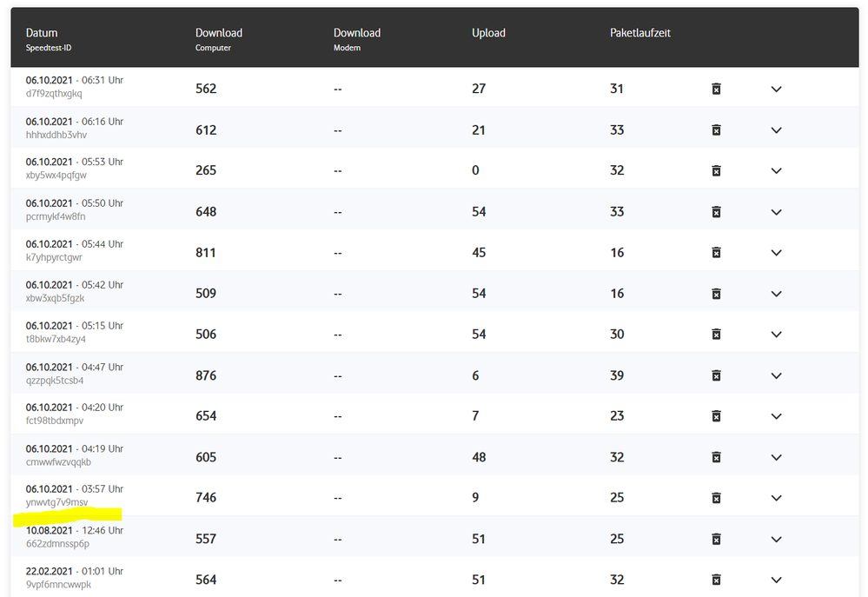Click the Datum column header
Viewport: 868px width, 597px height.
pyautogui.click(x=42, y=33)
